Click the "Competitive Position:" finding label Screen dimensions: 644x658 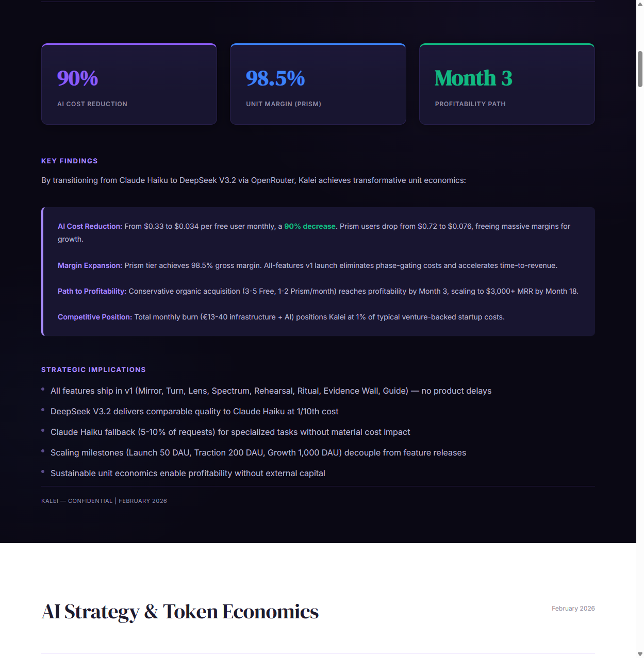click(x=95, y=317)
